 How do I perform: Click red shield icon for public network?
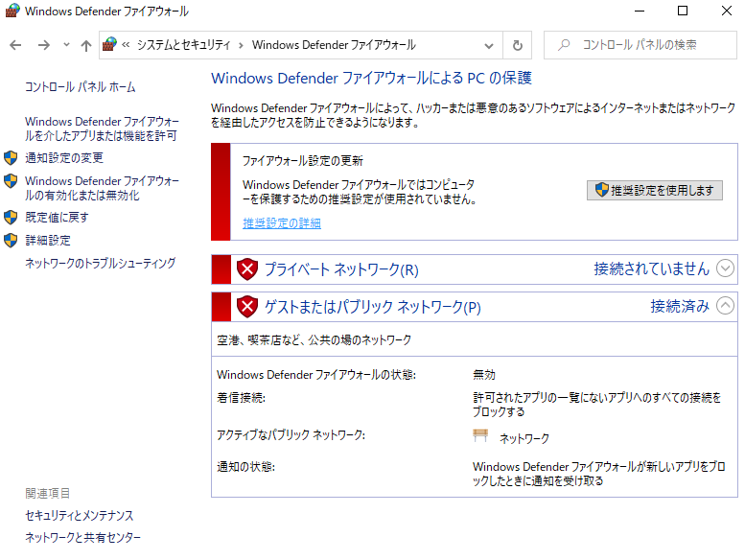point(247,306)
